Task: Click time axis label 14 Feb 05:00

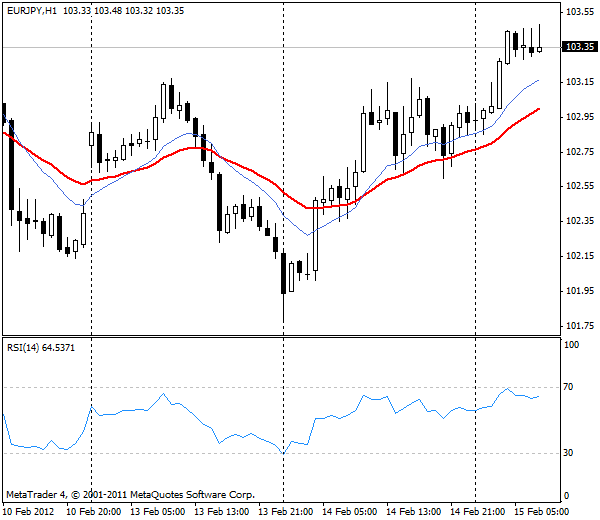Action: pos(349,512)
